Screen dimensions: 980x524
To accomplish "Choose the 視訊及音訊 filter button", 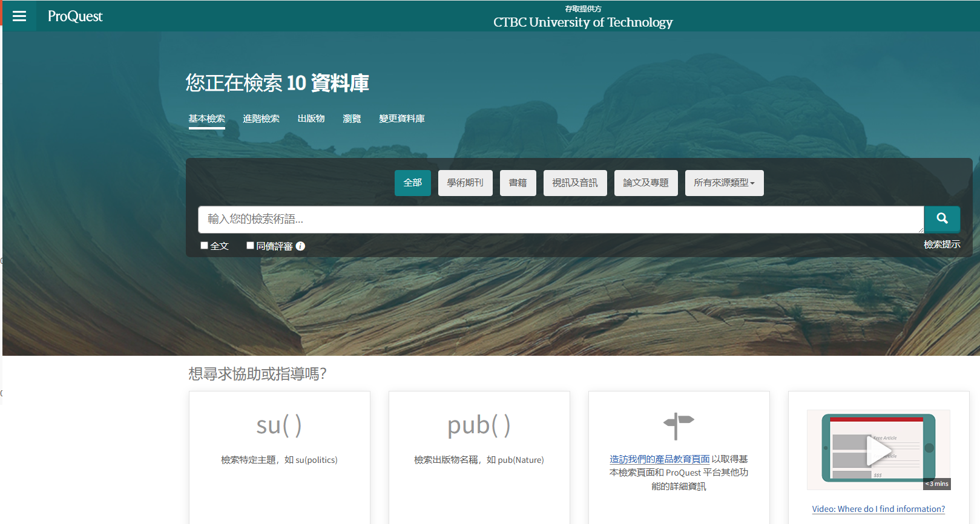I will coord(574,183).
